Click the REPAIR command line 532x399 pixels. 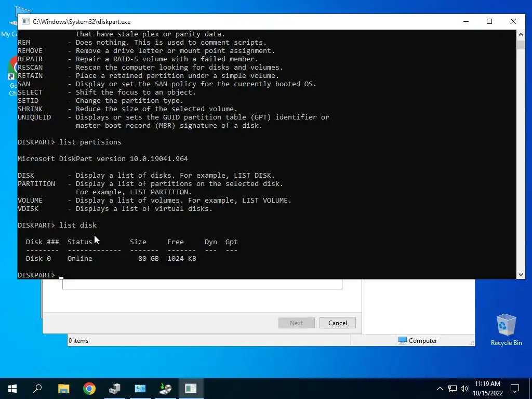click(138, 59)
